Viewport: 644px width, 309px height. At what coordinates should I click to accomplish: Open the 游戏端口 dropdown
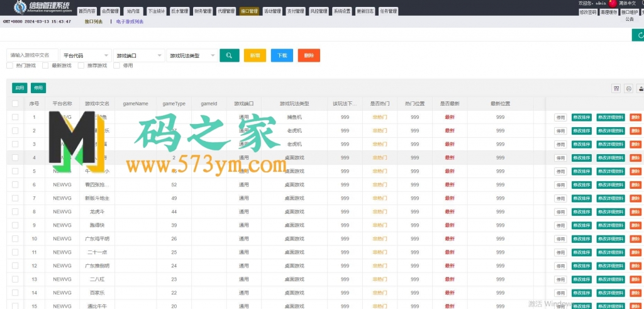139,55
